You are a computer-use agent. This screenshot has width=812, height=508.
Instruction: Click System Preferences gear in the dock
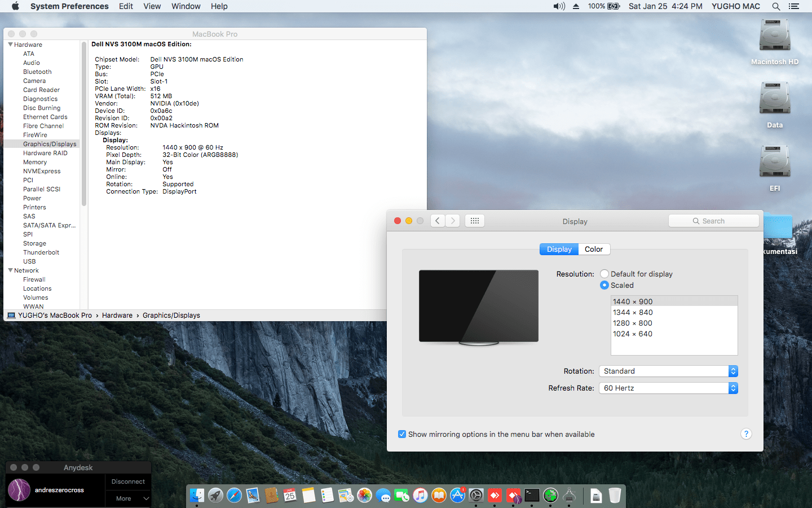click(x=476, y=496)
